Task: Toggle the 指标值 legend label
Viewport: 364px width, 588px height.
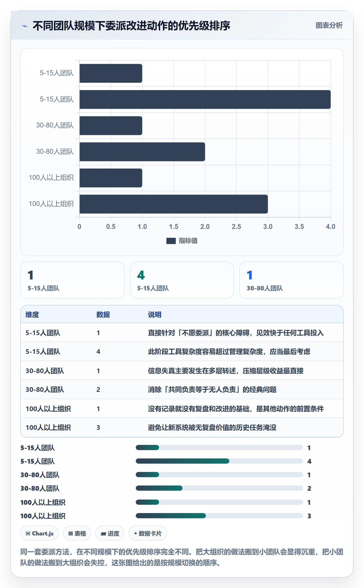Action: [188, 241]
